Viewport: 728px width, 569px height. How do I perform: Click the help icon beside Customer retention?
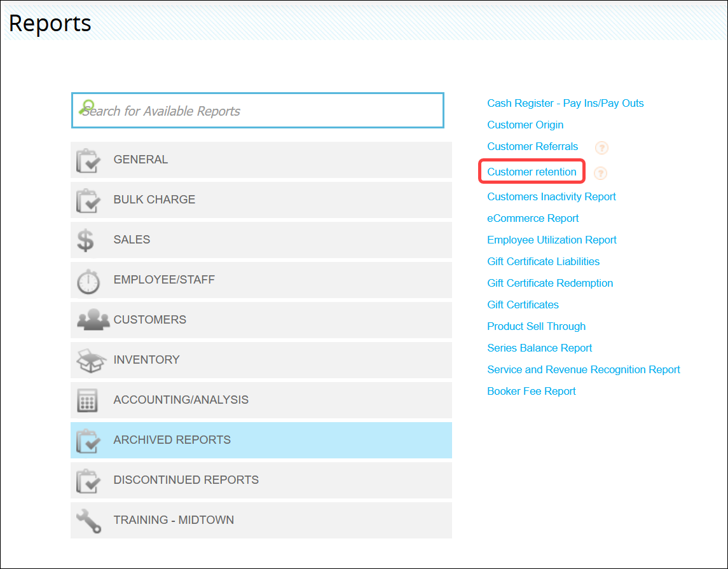coord(600,173)
